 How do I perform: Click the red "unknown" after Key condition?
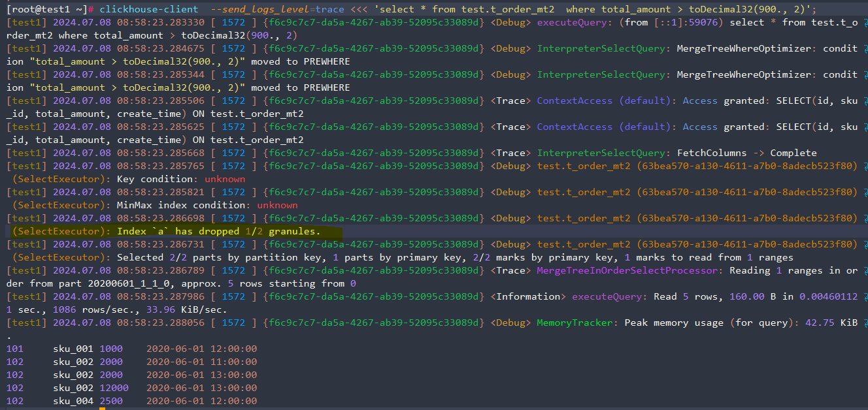click(x=225, y=179)
